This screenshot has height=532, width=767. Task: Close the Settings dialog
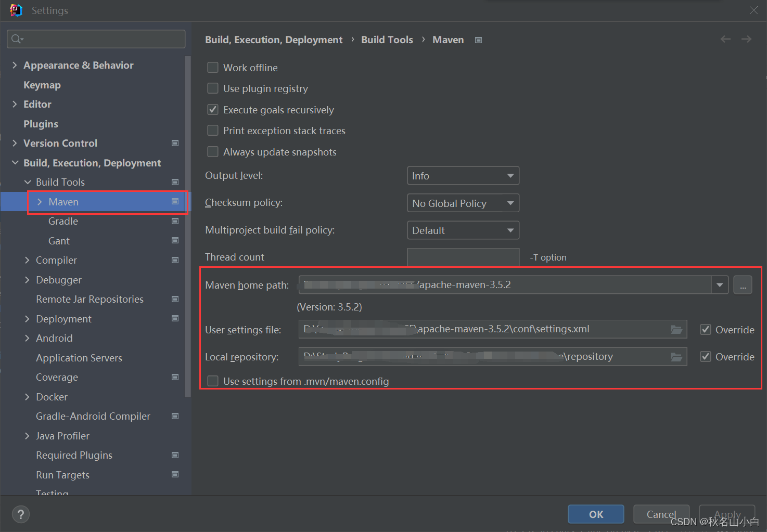click(x=753, y=10)
